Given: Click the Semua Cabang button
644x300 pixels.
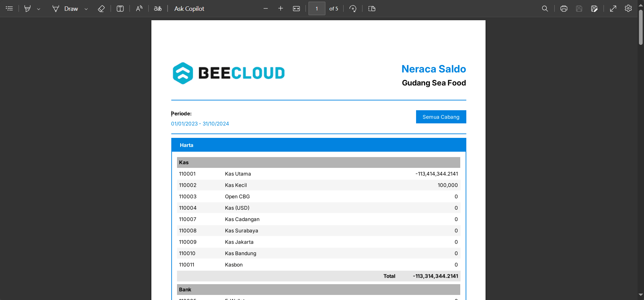Looking at the screenshot, I should (441, 117).
